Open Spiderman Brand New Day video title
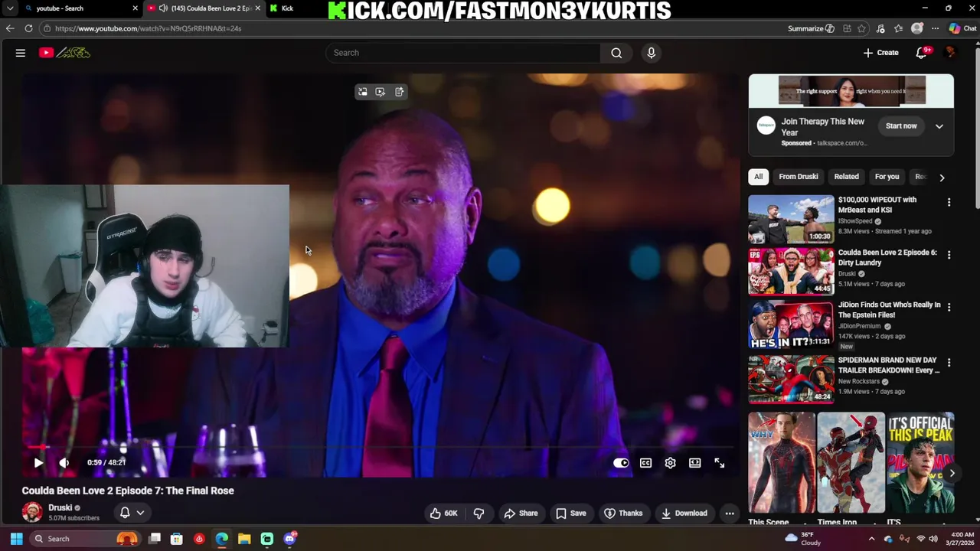 coord(888,365)
